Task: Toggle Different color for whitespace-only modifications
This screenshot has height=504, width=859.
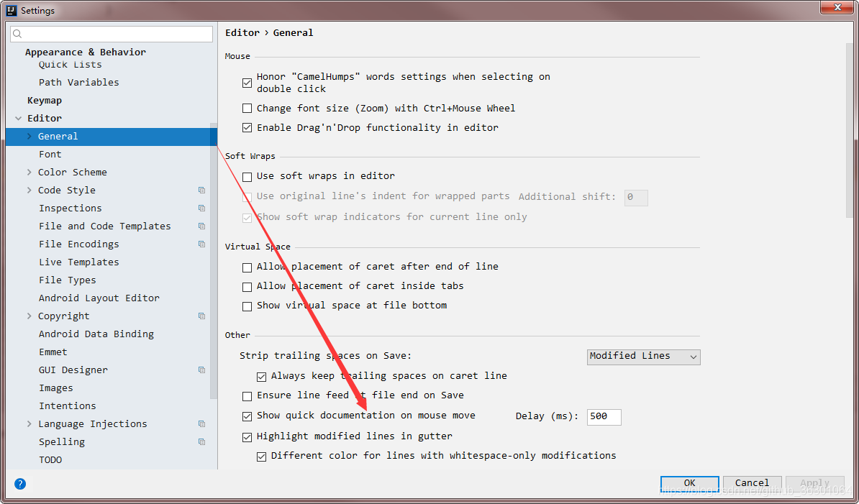Action: click(x=261, y=457)
